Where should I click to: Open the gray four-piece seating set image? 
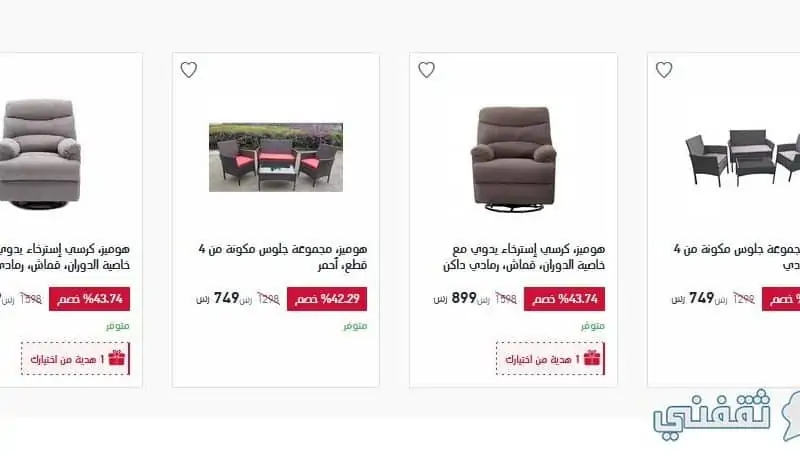742,157
